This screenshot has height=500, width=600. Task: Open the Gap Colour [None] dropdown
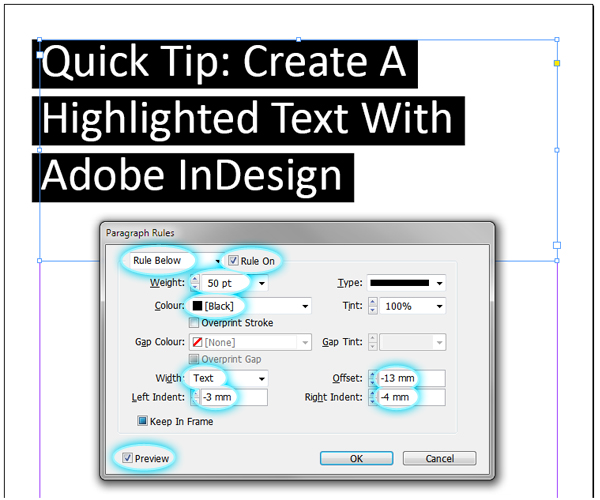(250, 342)
